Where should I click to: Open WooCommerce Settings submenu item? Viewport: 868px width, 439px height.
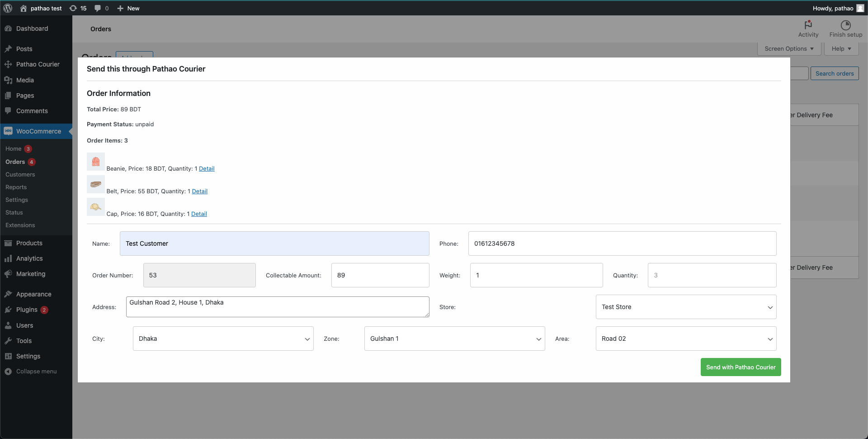point(17,200)
